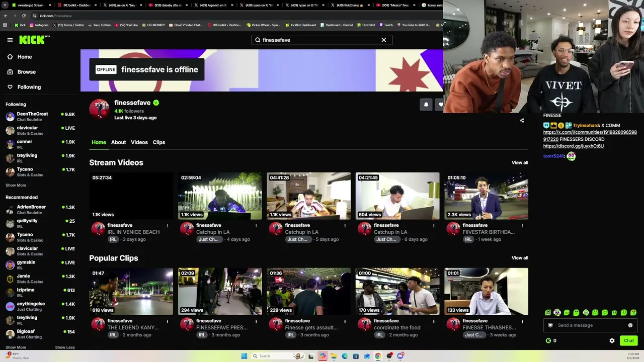Open the emoji picker in chat input
The image size is (644, 362).
click(630, 325)
